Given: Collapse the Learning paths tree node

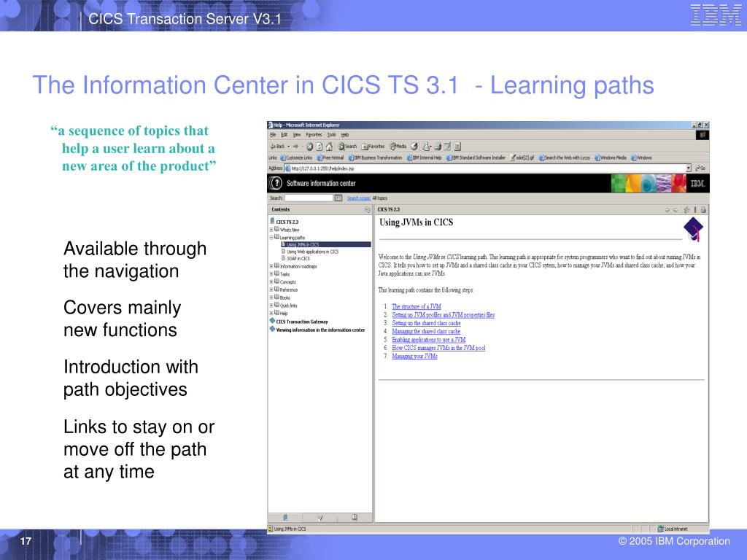Looking at the screenshot, I should (271, 237).
